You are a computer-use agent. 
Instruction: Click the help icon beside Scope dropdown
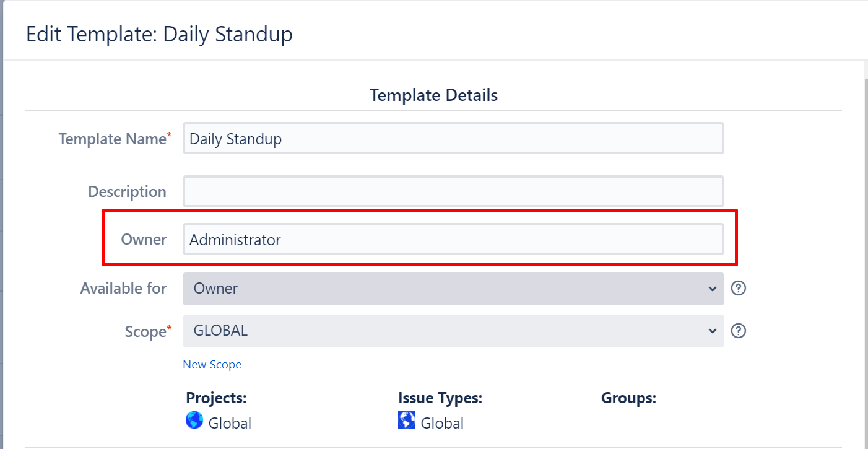point(738,331)
